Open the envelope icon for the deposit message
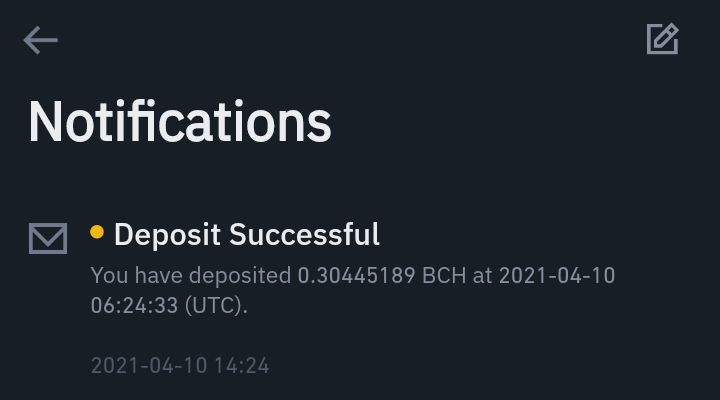The image size is (720, 400). [48, 238]
